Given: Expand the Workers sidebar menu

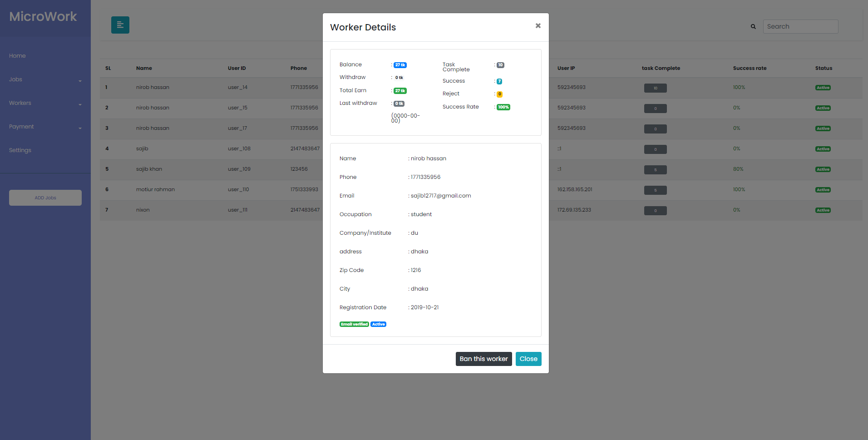Looking at the screenshot, I should point(45,103).
